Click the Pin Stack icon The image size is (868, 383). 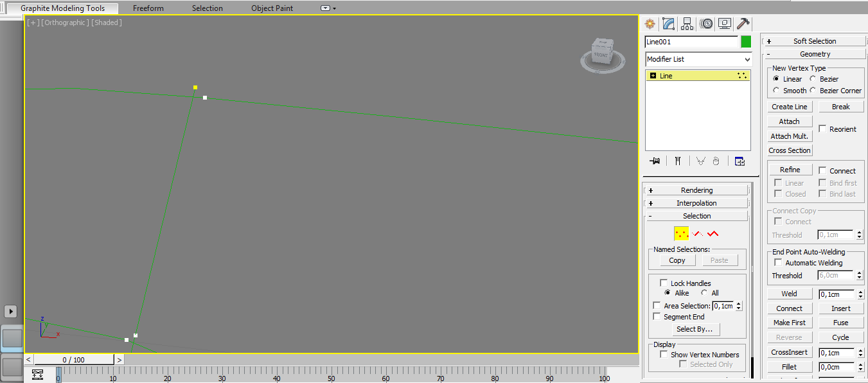click(655, 161)
